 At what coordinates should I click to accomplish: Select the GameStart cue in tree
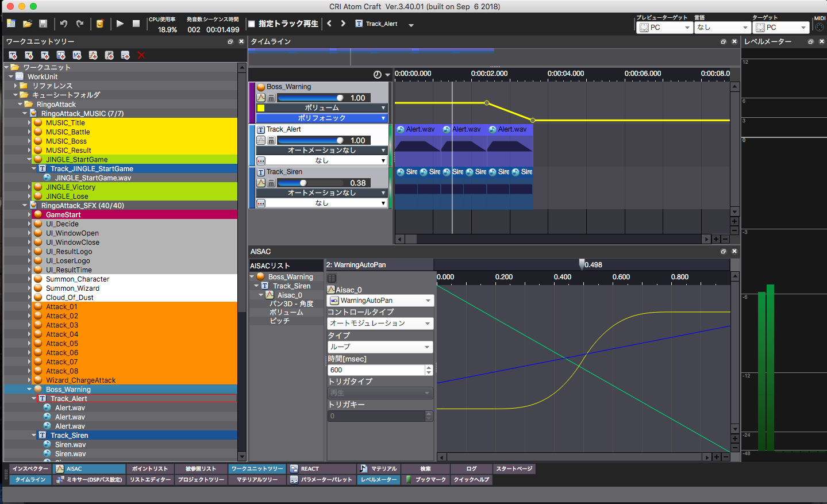(x=63, y=215)
